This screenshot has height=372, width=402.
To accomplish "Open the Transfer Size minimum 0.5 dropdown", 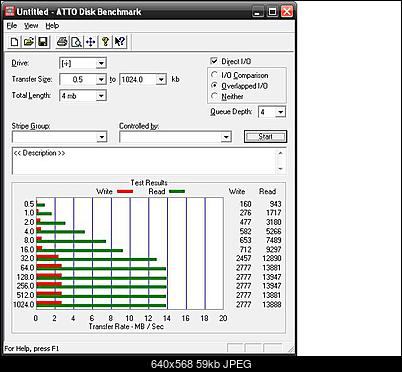I will pos(101,79).
